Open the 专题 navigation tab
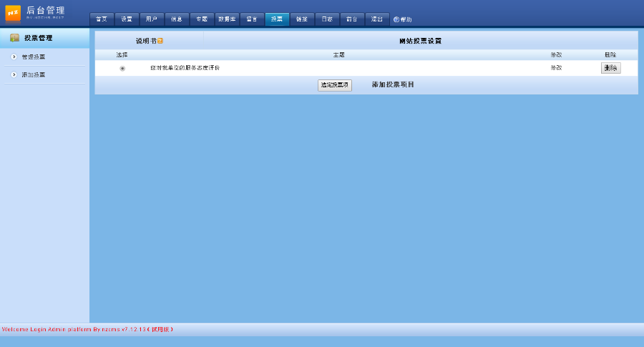 pos(202,19)
